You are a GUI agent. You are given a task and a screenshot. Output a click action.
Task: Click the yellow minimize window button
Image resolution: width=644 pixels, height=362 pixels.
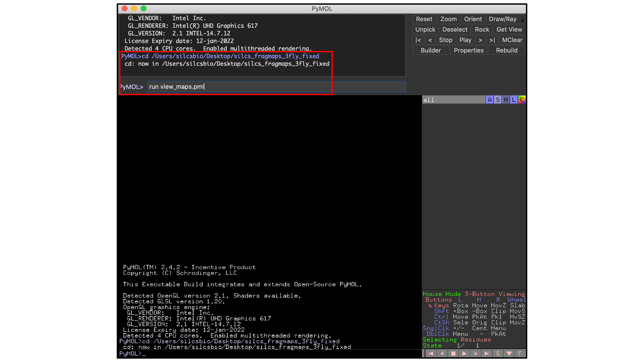(x=134, y=8)
